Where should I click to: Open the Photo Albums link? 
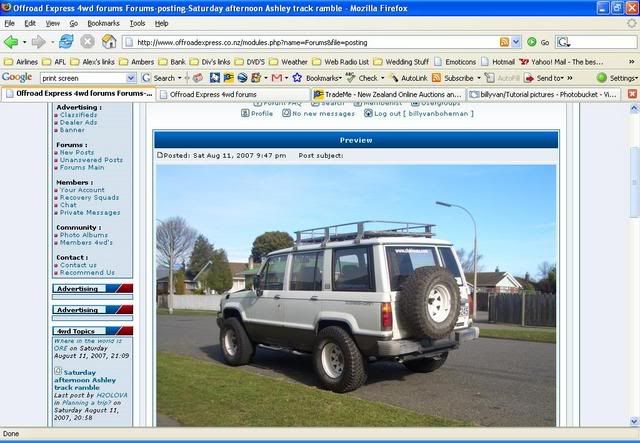click(x=84, y=235)
